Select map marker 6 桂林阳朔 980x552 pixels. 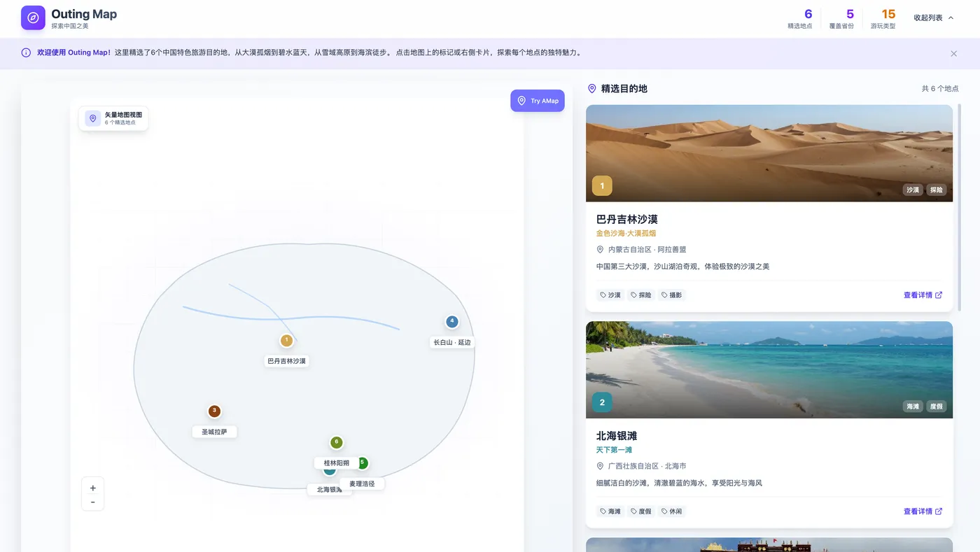(x=337, y=442)
